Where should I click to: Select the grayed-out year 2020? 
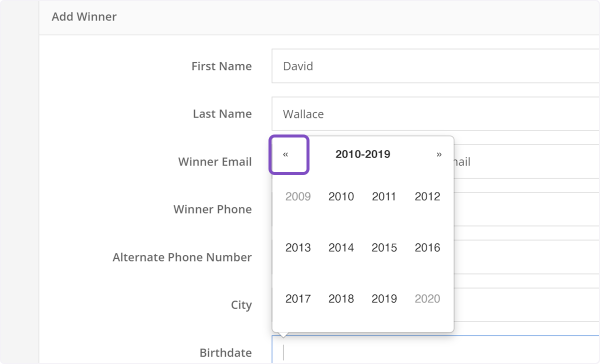[x=427, y=298]
